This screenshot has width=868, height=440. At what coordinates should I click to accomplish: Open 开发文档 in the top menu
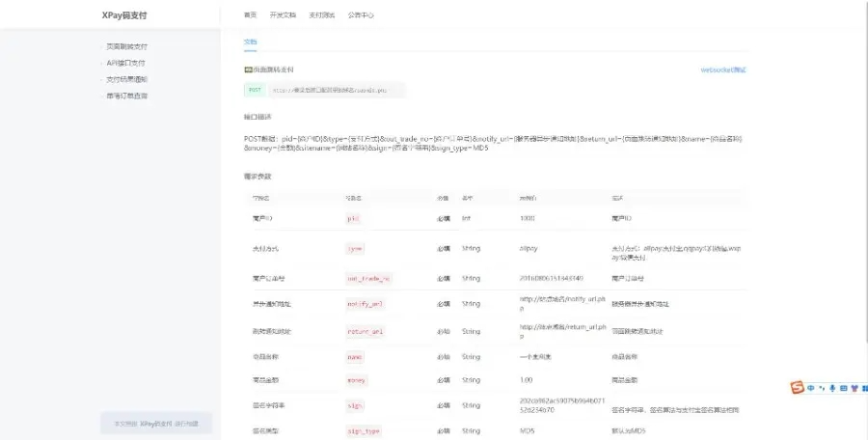click(x=283, y=15)
